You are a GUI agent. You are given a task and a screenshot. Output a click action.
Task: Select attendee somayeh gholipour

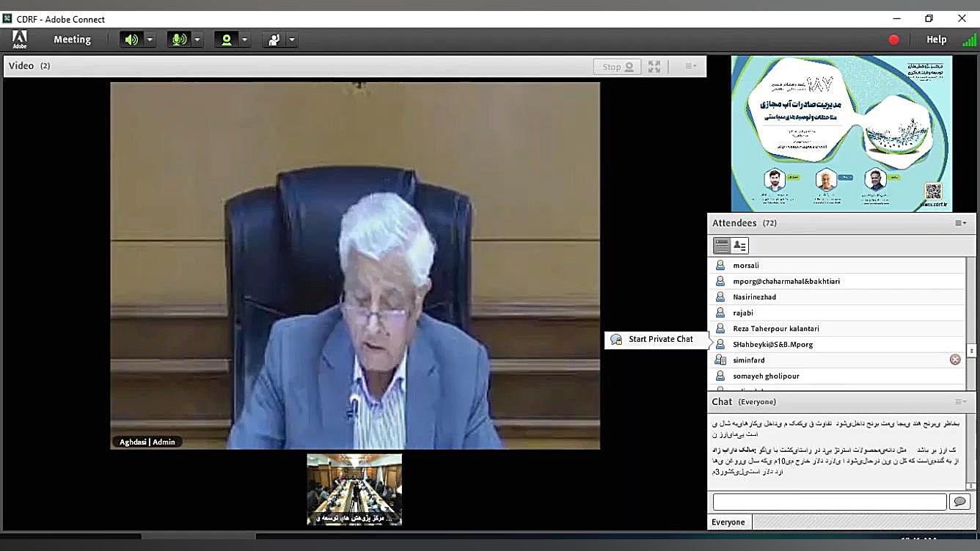click(x=836, y=376)
